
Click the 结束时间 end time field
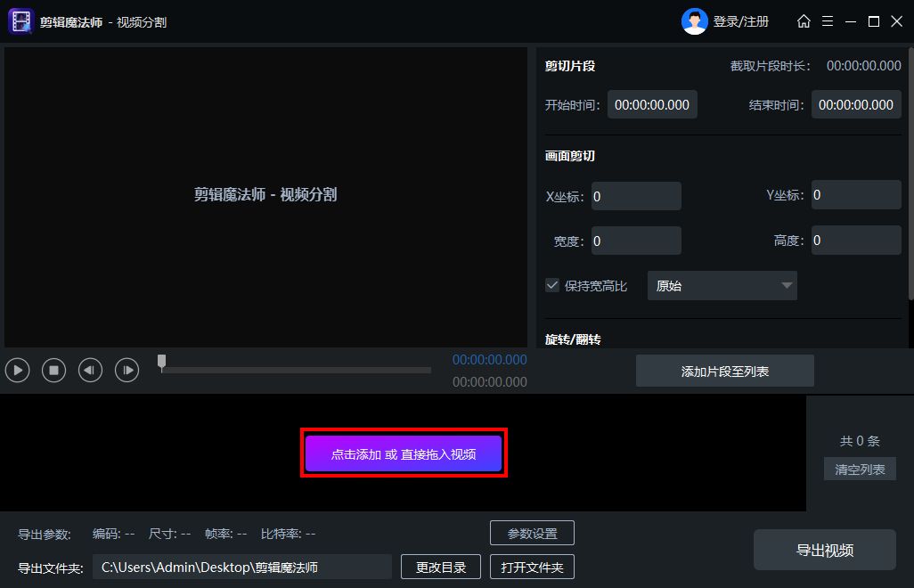[x=856, y=105]
